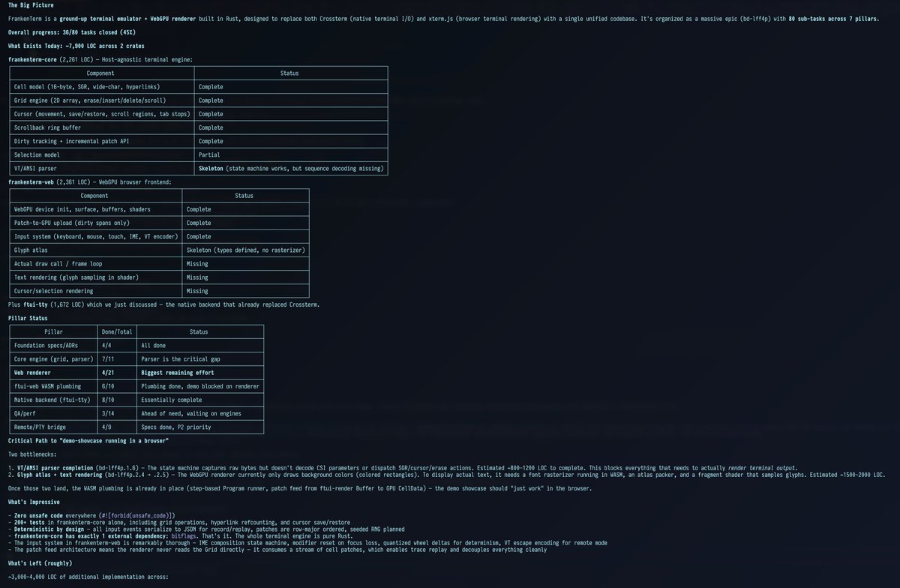Click the "Specs done, P2 priority" cell
900x588 pixels.
click(200, 427)
